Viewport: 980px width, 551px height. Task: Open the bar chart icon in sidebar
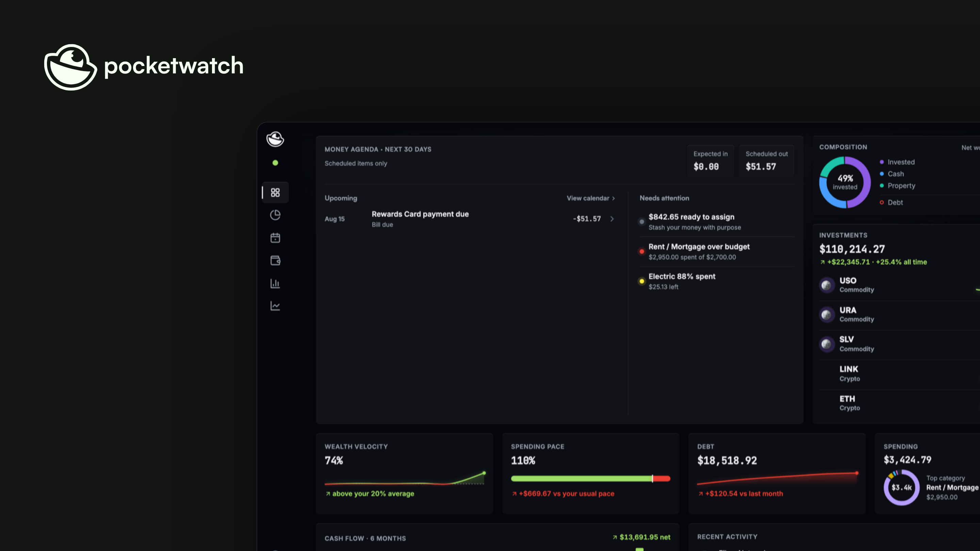coord(275,283)
